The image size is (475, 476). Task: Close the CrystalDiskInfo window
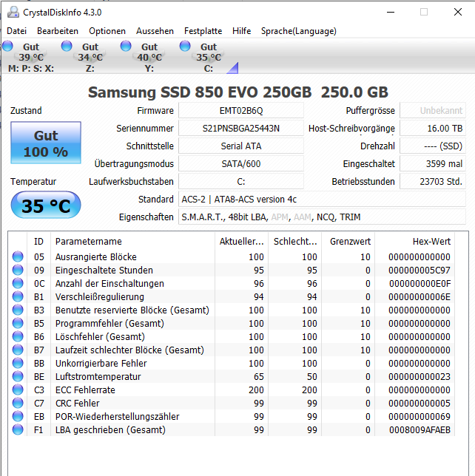pos(458,12)
